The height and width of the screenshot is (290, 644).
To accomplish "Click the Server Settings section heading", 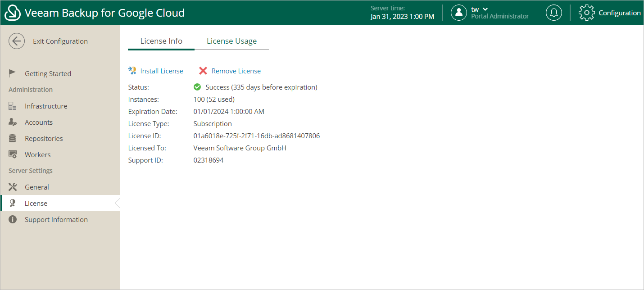I will coord(31,171).
